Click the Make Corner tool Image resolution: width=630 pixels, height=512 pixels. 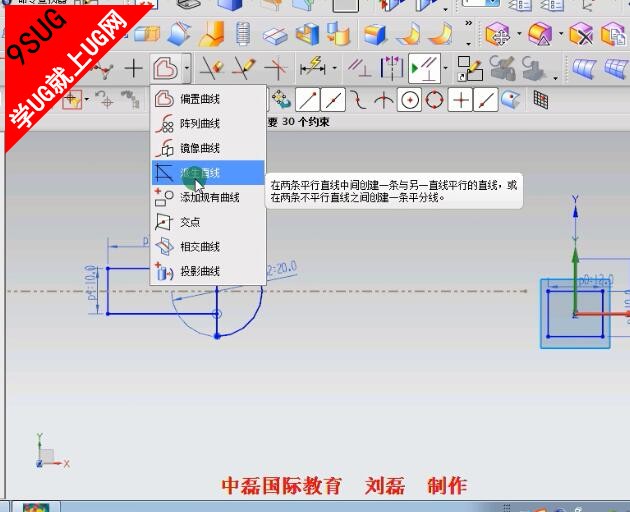click(276, 68)
